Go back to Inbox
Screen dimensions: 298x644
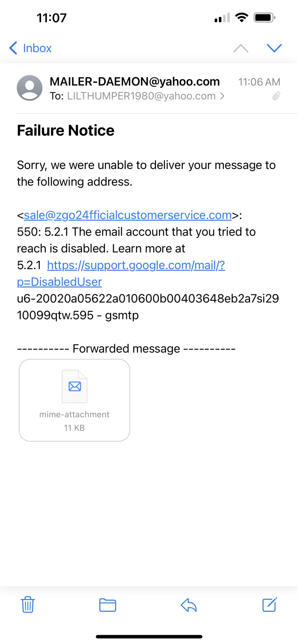click(x=30, y=48)
